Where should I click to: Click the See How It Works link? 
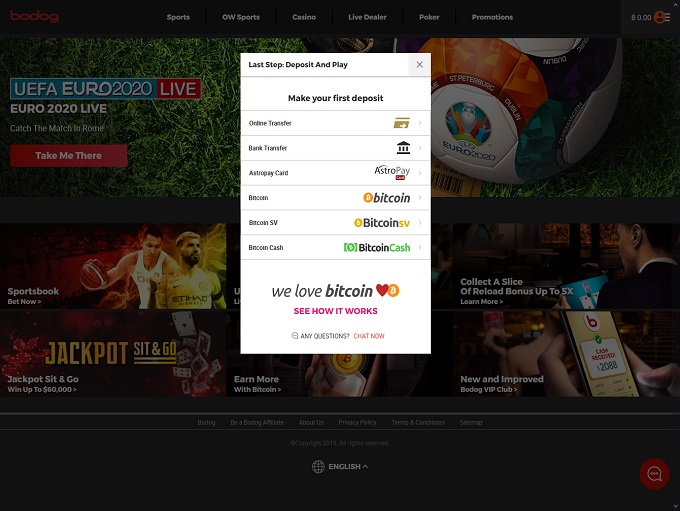[336, 311]
